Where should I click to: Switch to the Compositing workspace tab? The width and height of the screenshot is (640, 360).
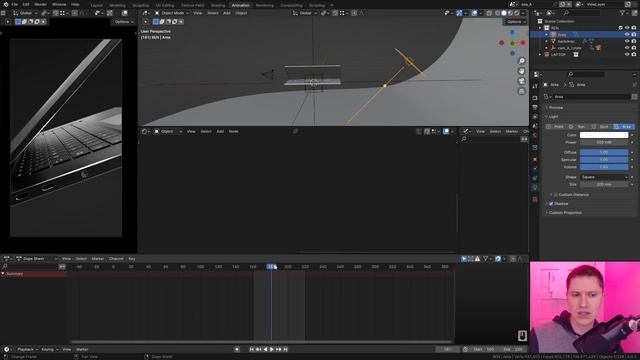pos(291,5)
